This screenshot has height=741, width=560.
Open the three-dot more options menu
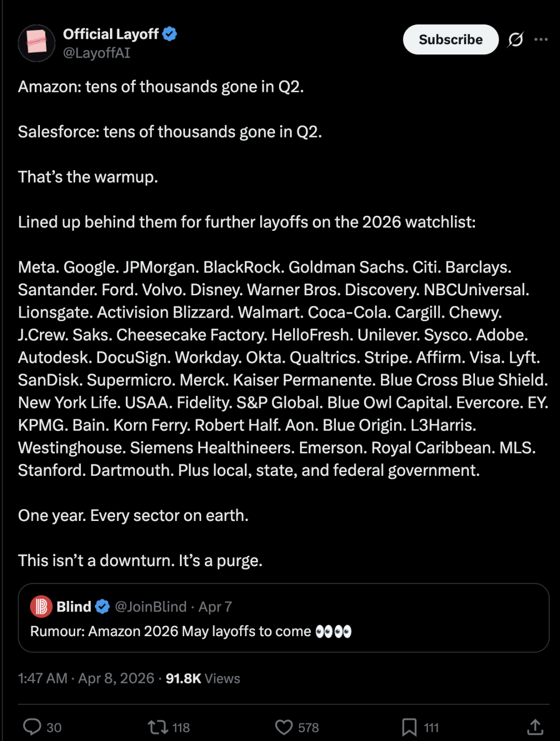[x=541, y=39]
